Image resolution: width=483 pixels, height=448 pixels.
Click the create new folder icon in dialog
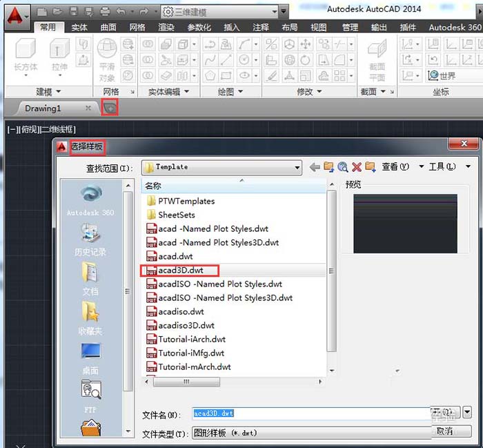point(371,166)
